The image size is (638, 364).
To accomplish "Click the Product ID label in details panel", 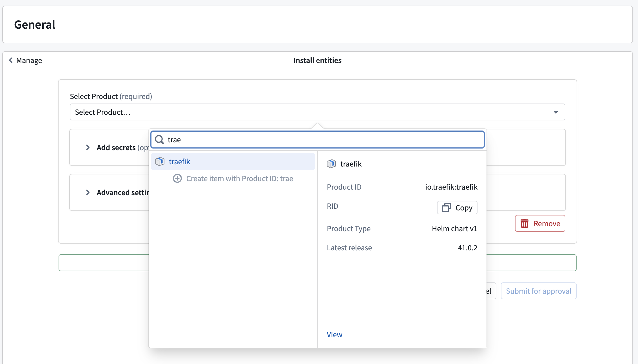I will (344, 187).
